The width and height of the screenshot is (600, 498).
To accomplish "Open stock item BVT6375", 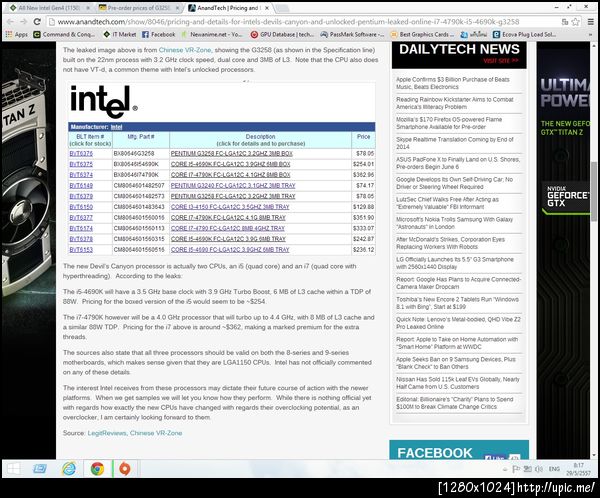I will (81, 164).
